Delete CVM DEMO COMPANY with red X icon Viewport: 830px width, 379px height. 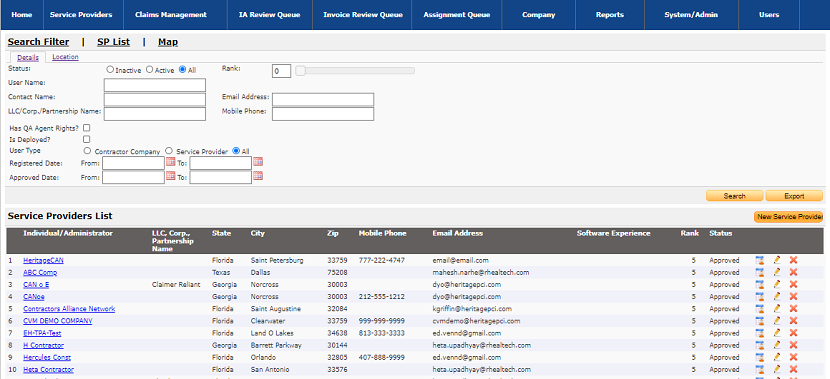click(x=793, y=321)
